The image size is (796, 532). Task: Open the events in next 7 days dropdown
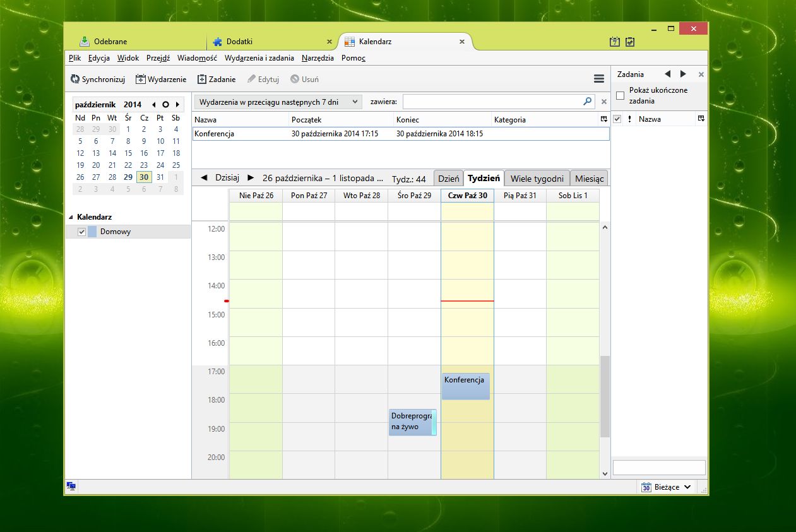[x=278, y=102]
